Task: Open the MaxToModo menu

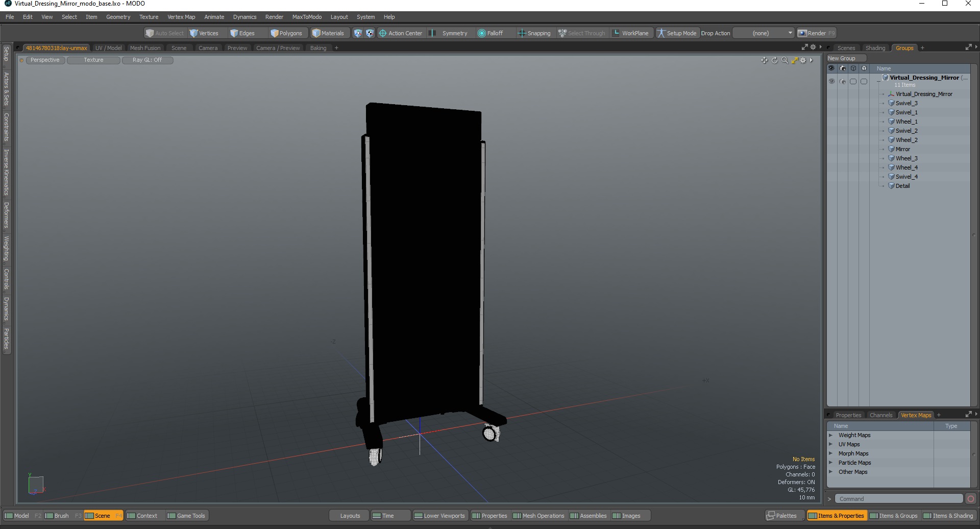Action: [307, 17]
